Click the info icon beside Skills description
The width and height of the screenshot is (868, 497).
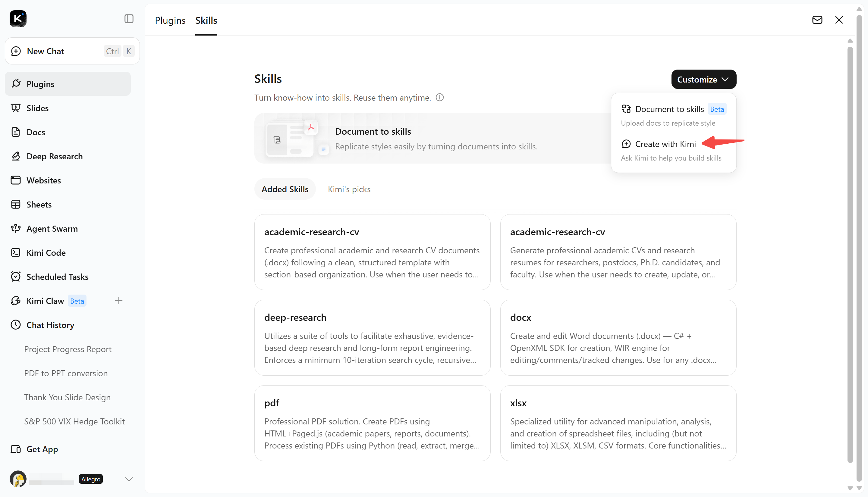click(440, 98)
